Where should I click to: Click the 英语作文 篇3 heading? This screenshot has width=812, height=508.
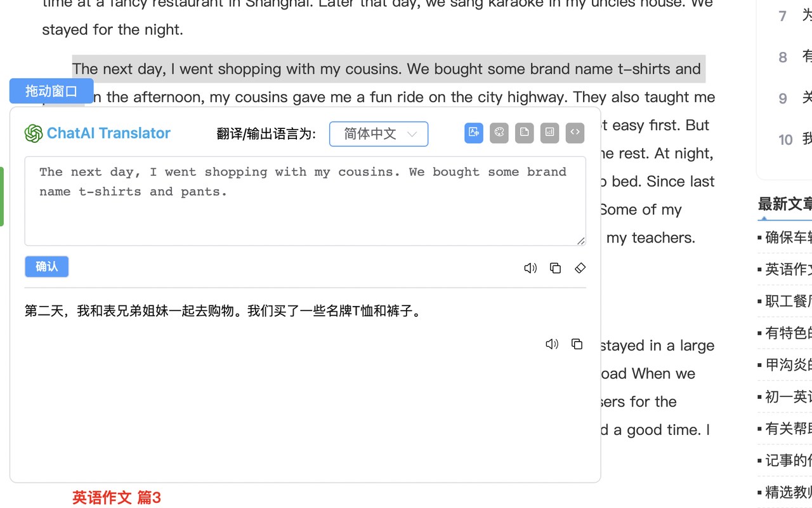117,497
